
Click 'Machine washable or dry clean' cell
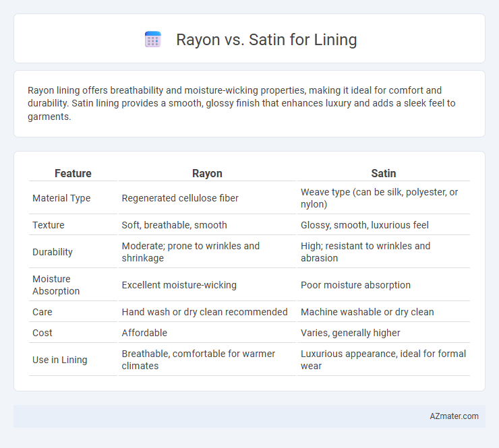(x=384, y=312)
